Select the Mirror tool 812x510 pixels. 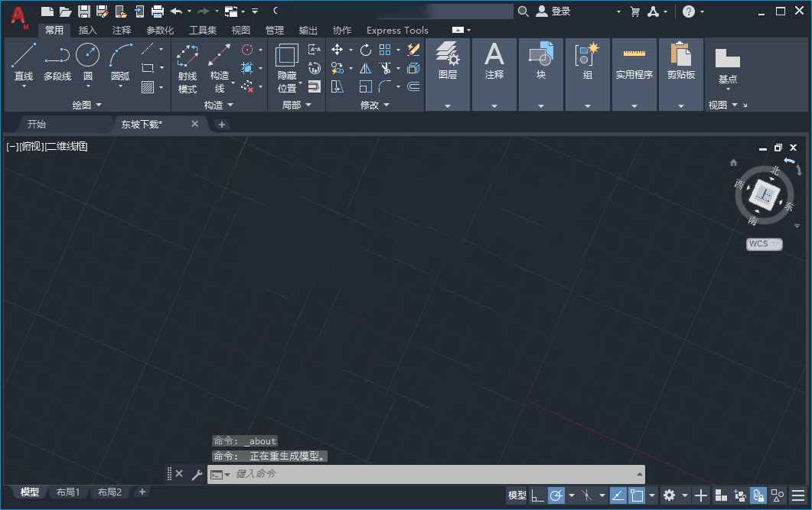(366, 68)
